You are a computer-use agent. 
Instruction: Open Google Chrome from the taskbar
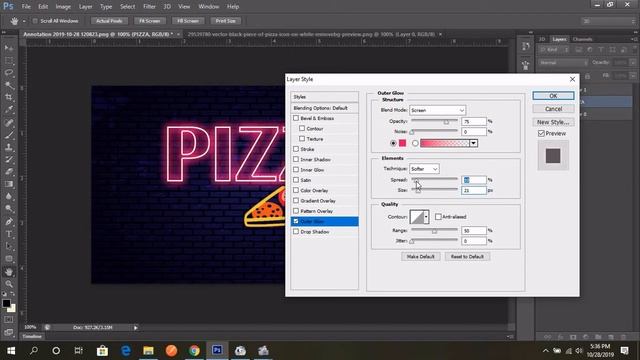coord(194,350)
